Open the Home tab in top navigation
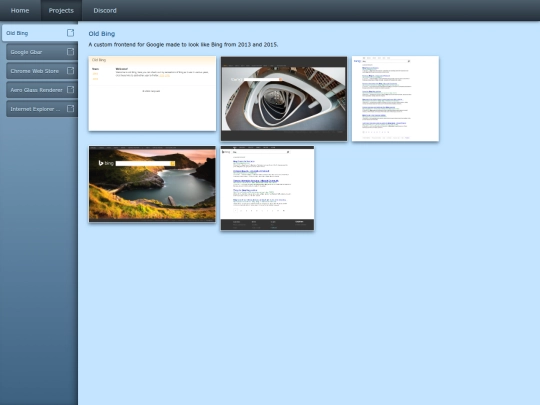The width and height of the screenshot is (540, 405). pyautogui.click(x=20, y=10)
